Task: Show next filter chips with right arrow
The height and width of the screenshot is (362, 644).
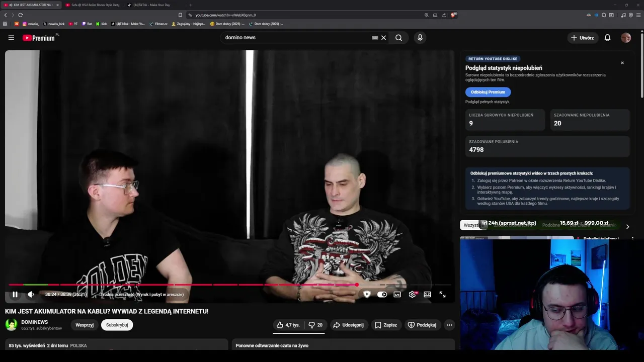Action: tap(627, 227)
